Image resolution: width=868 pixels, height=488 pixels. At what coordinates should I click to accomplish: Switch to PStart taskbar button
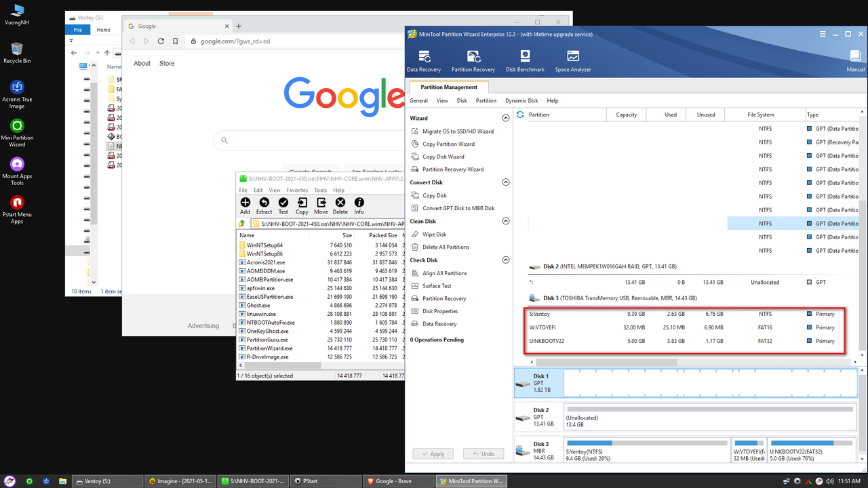pyautogui.click(x=325, y=481)
